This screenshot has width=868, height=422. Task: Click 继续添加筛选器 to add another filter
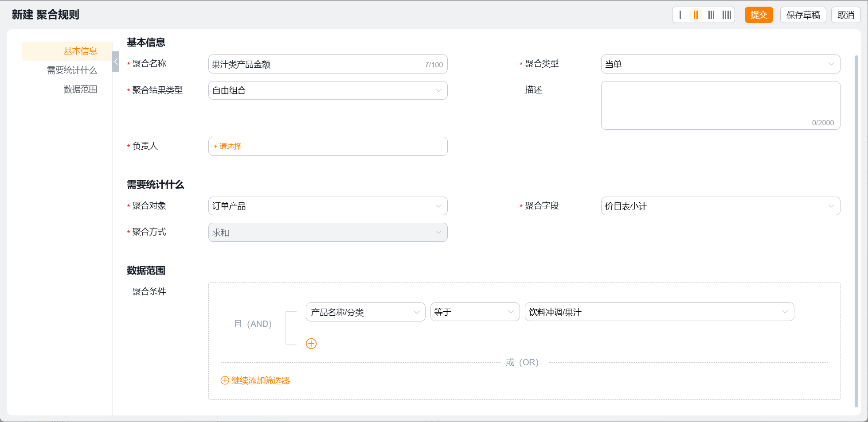click(255, 380)
